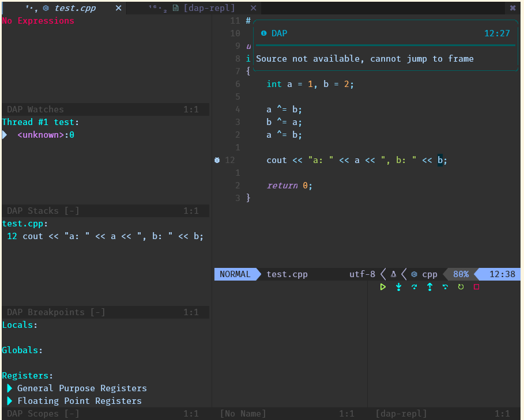Viewport: 524px width, 420px height.
Task: Click the step back icon
Action: (444, 286)
